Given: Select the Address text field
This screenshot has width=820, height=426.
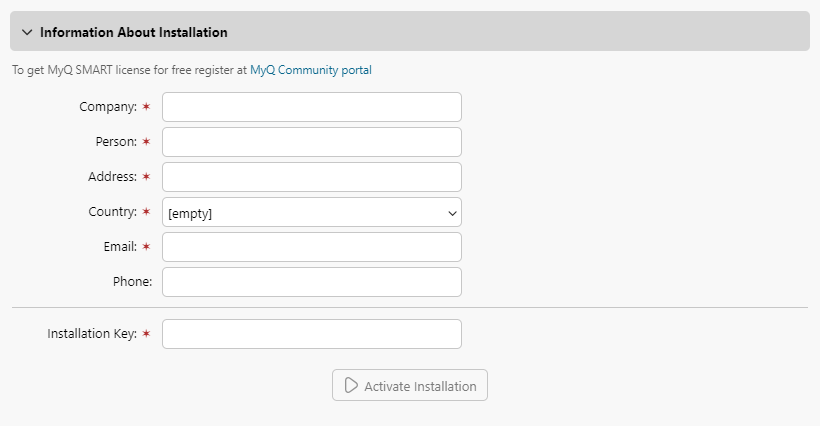Looking at the screenshot, I should pos(311,177).
